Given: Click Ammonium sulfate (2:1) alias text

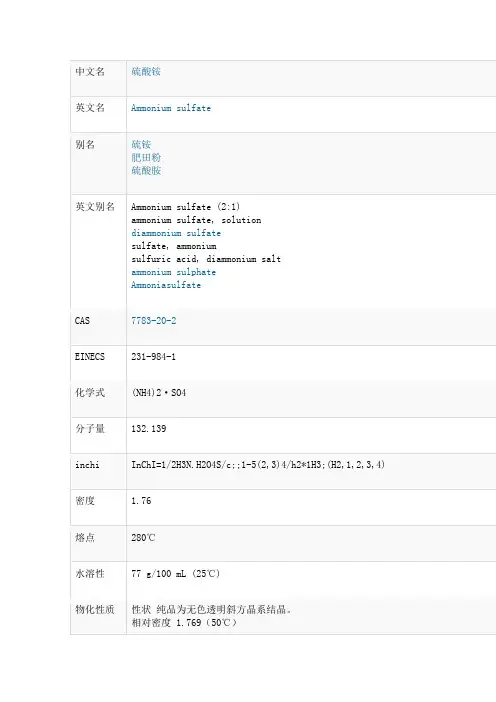Looking at the screenshot, I should click(x=185, y=207).
